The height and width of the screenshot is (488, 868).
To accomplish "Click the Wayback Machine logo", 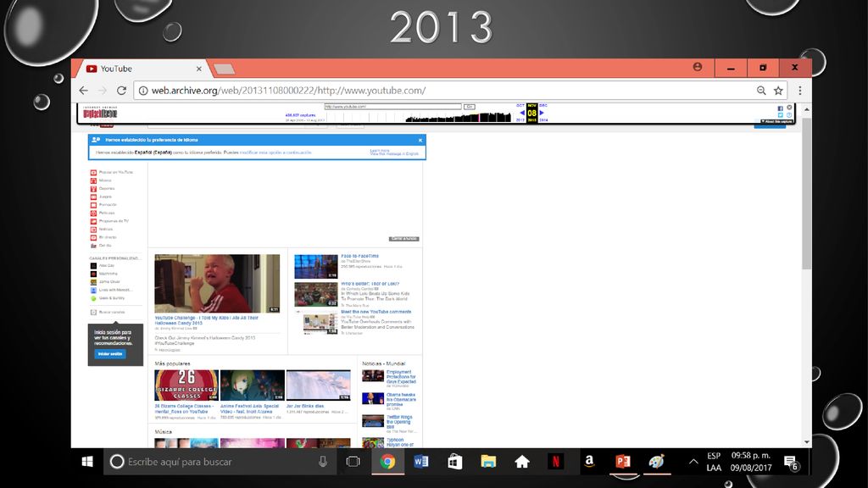I will pos(100,113).
